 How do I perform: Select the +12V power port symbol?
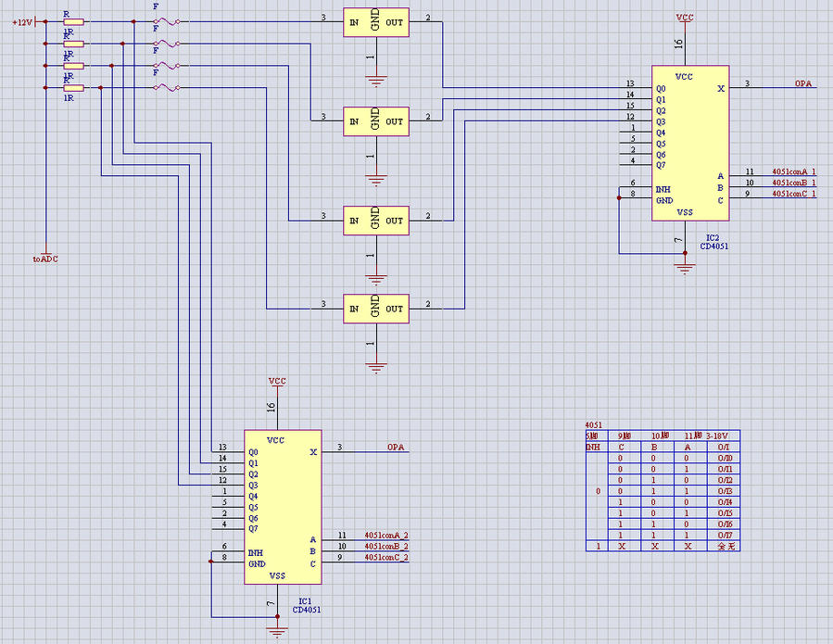(x=24, y=22)
